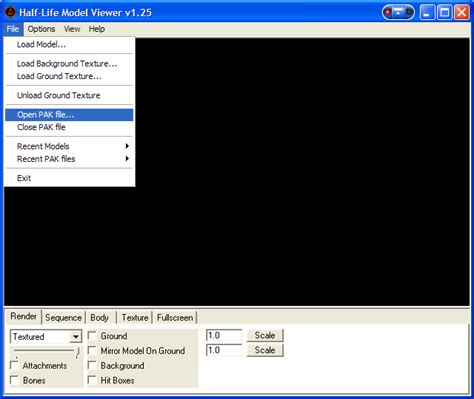Screen dimensions: 474x399
Task: Expand the Recent Models submenu
Action: (69, 146)
